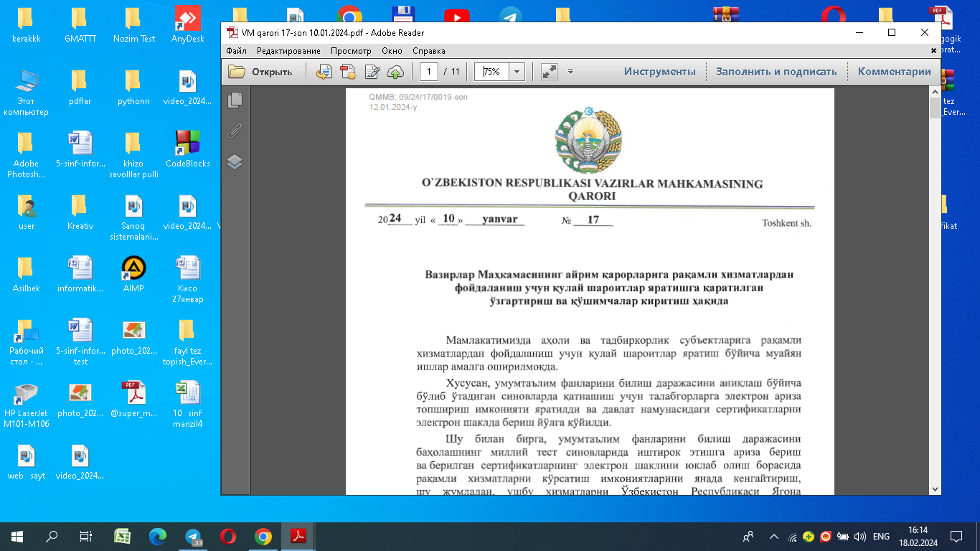This screenshot has height=551, width=980.
Task: Click the convert file to PDF icon
Action: pos(324,72)
